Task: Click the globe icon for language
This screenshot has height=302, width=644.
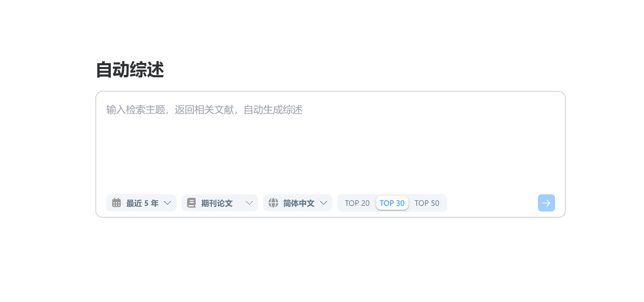Action: click(273, 203)
